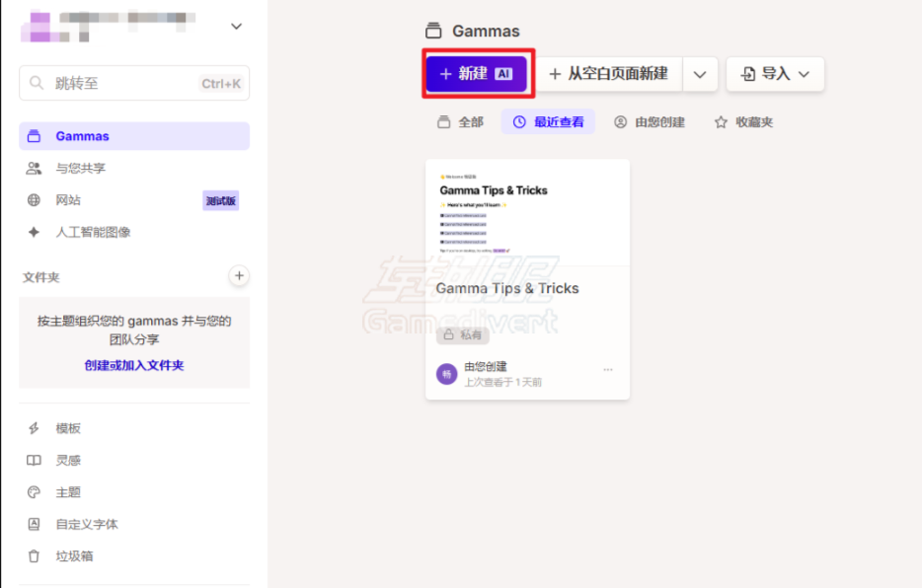
Task: Select the 模板 (Templates) icon
Action: click(x=33, y=427)
